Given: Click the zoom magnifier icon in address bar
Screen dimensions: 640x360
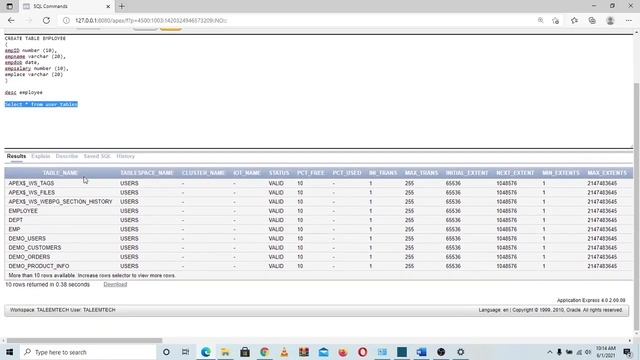Looking at the screenshot, I should pyautogui.click(x=540, y=20).
